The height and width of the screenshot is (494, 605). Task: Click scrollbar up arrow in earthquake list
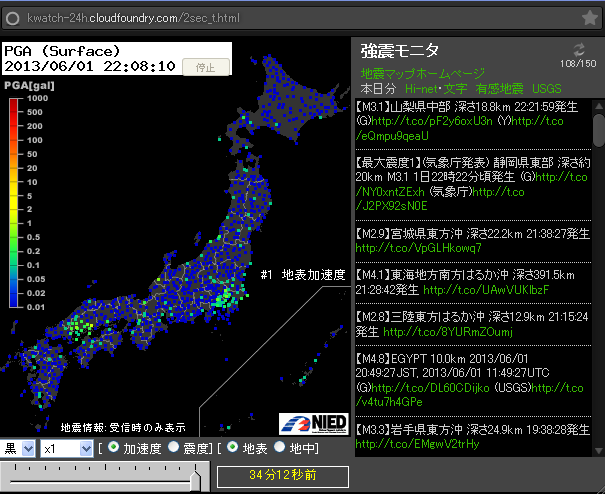(598, 106)
